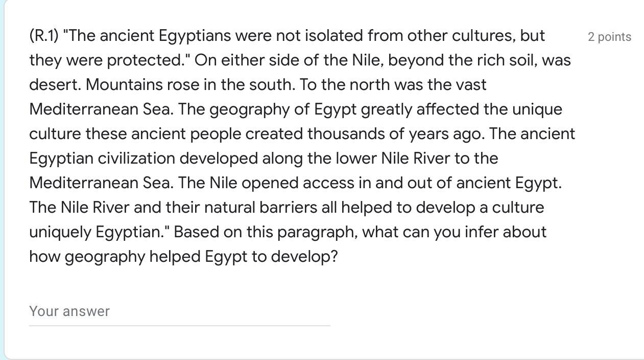The height and width of the screenshot is (360, 644).
Task: Click the phrase 'Mountains rose in the south'
Action: [190, 85]
